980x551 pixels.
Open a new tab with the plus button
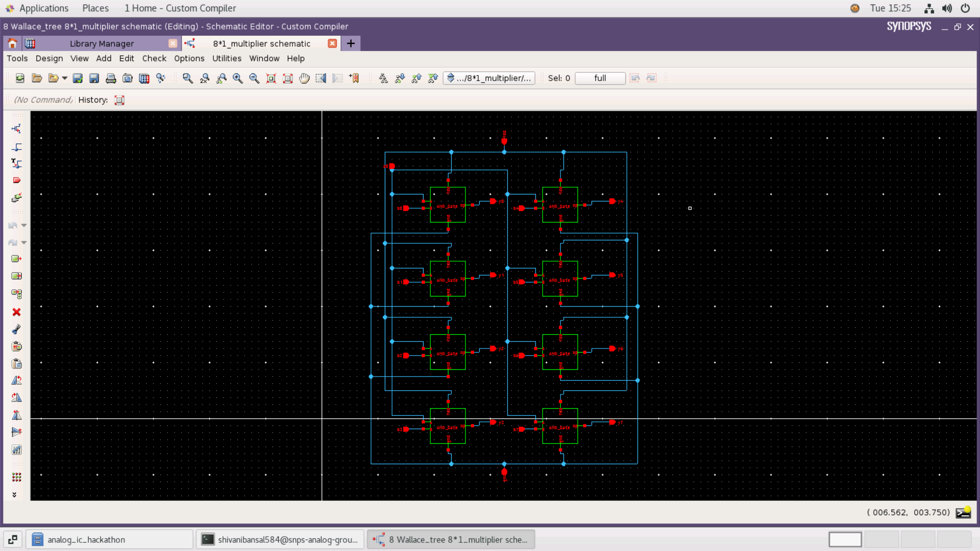pyautogui.click(x=350, y=43)
